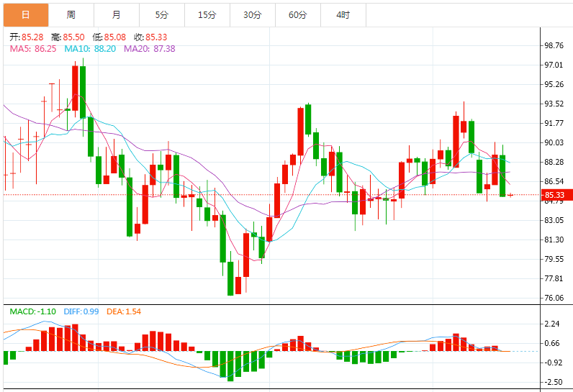573x392 pixels.
Task: Click the DEA: 1.54 indicator label
Action: point(124,311)
